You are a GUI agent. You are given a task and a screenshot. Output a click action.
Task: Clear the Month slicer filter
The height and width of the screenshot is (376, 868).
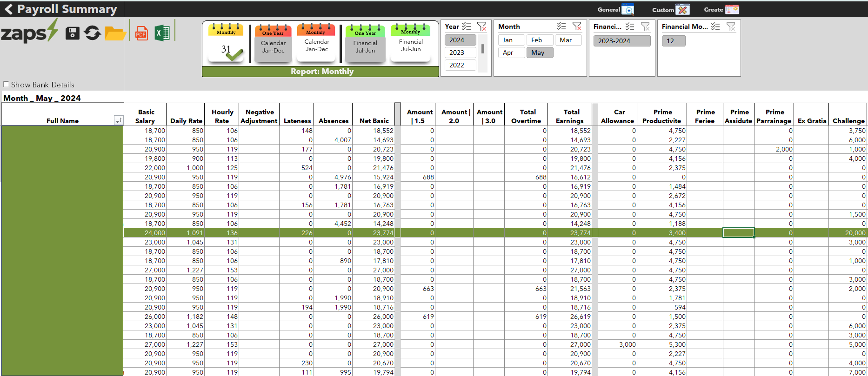[577, 26]
